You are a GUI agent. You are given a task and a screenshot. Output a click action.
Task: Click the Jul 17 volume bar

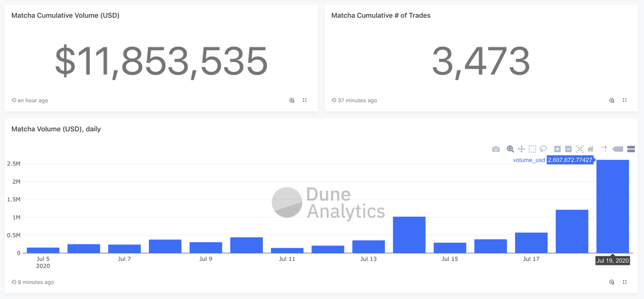[x=531, y=243]
